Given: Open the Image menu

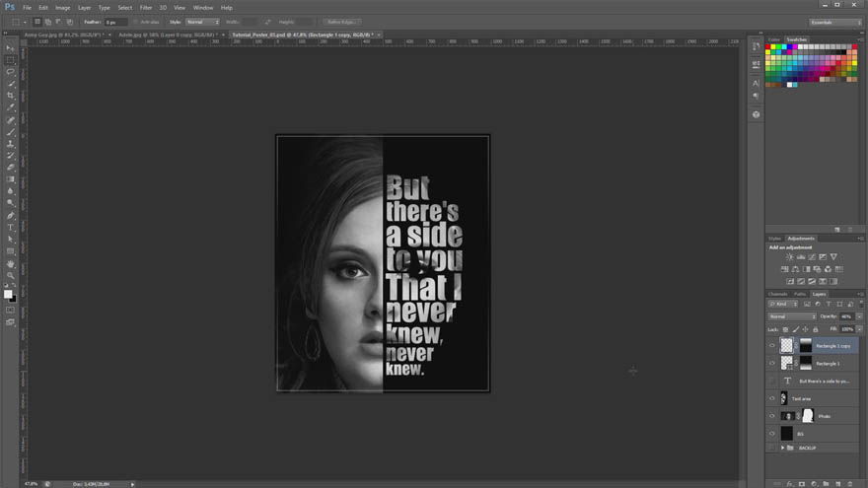Looking at the screenshot, I should click(x=62, y=8).
